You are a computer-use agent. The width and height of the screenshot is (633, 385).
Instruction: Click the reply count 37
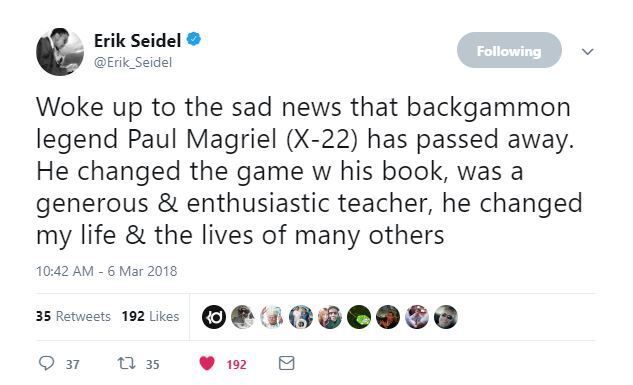pos(73,364)
